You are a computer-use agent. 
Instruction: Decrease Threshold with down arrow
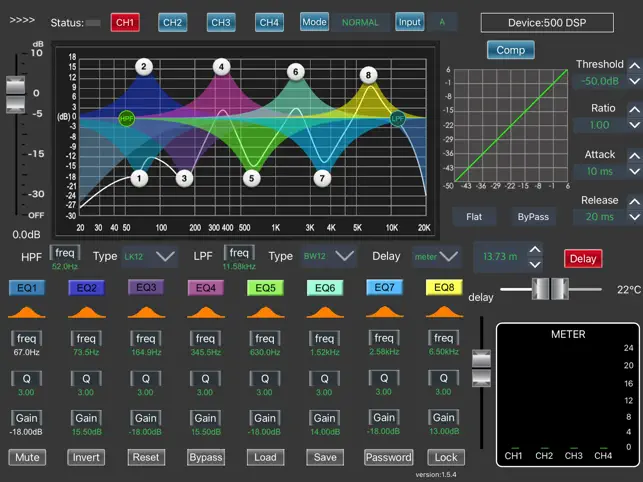[x=634, y=81]
